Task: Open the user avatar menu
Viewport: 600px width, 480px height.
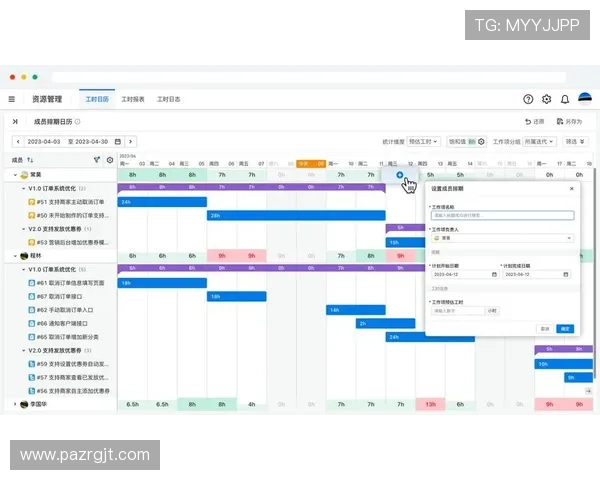Action: tap(585, 99)
